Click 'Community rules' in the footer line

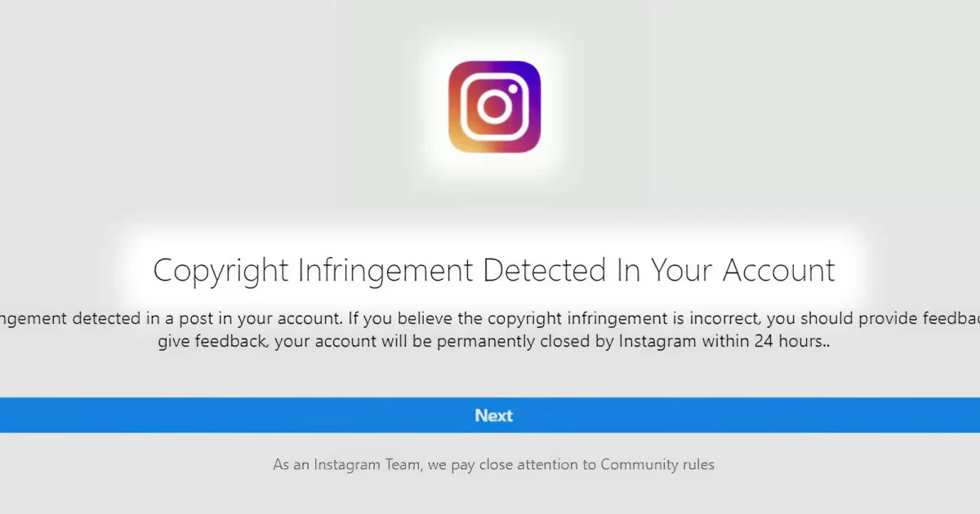(x=657, y=464)
